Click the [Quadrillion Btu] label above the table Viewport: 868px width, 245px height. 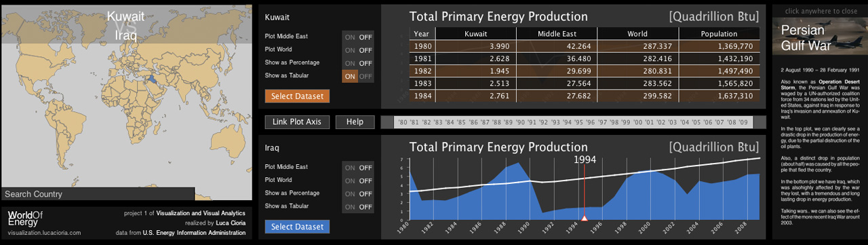[x=713, y=16]
